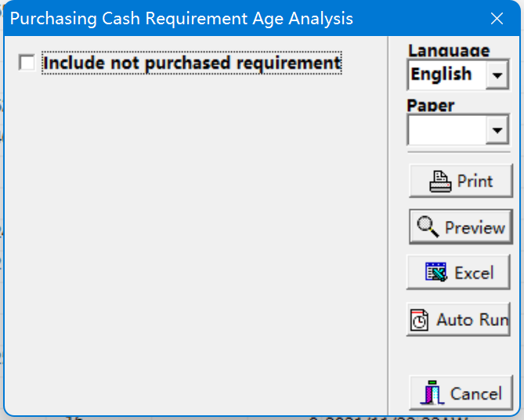This screenshot has width=524, height=420.
Task: Export the report with Excel button
Action: tap(458, 272)
